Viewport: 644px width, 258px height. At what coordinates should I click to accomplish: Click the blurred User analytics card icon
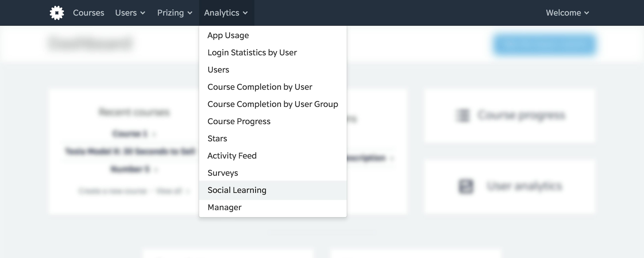click(x=466, y=186)
